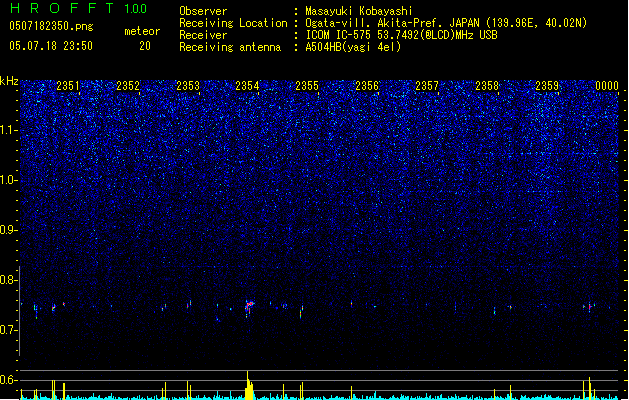The image size is (629, 400).
Task: Click the 2351 time marker
Action: point(68,86)
